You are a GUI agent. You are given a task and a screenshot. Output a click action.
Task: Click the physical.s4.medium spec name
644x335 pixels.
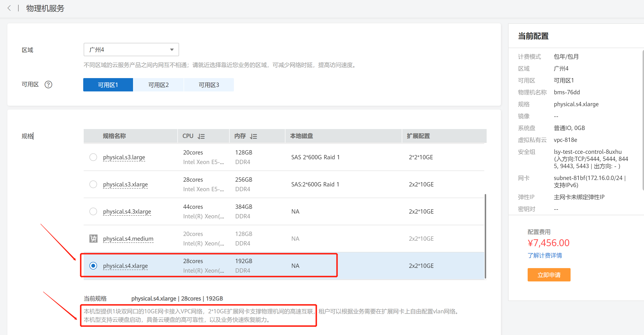[x=128, y=239]
